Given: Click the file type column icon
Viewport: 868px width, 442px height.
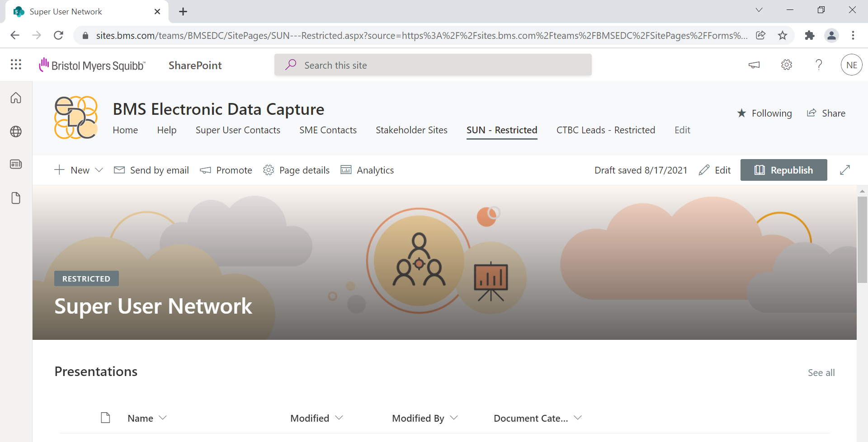Looking at the screenshot, I should click(x=105, y=418).
